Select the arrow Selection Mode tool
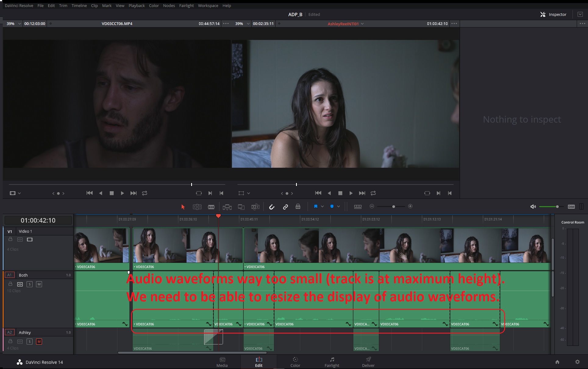The height and width of the screenshot is (369, 588). pos(183,207)
